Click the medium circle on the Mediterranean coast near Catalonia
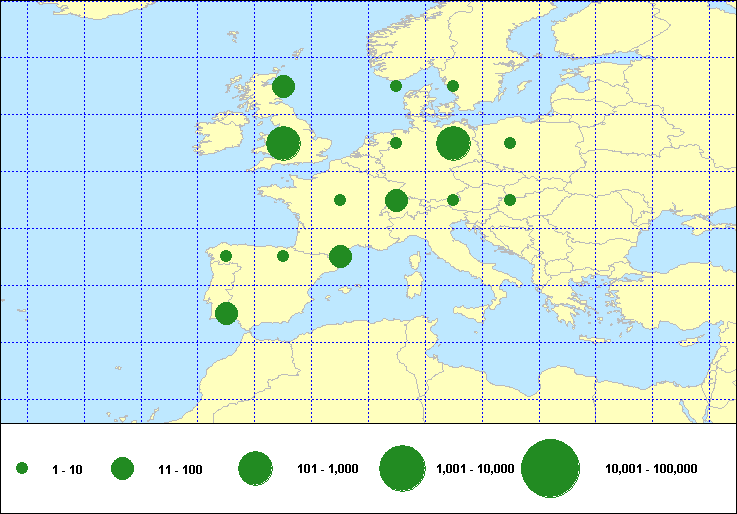 340,257
